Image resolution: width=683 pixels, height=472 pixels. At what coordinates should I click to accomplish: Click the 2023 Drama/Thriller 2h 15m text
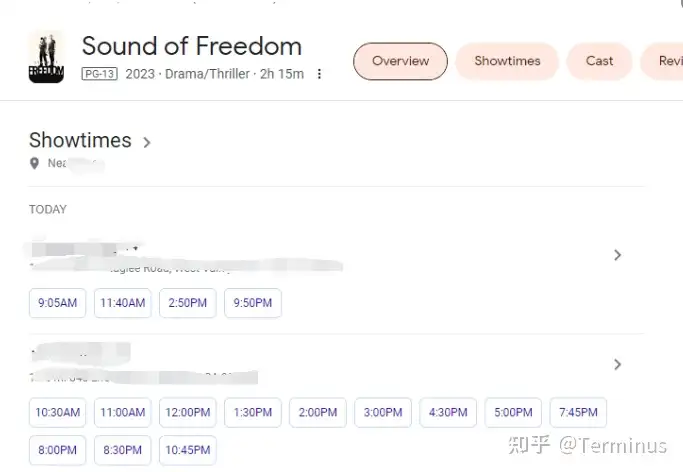(215, 74)
